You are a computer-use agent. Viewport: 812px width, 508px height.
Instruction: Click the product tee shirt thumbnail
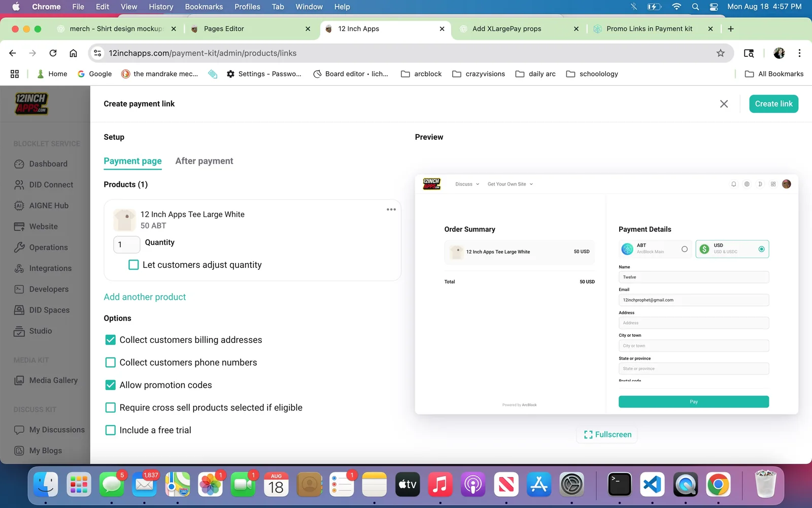124,220
